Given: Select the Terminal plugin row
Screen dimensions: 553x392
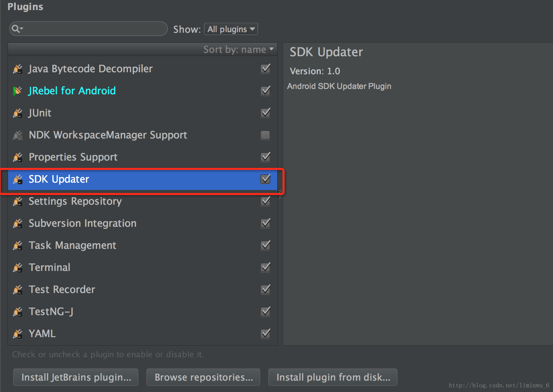Looking at the screenshot, I should [x=143, y=268].
